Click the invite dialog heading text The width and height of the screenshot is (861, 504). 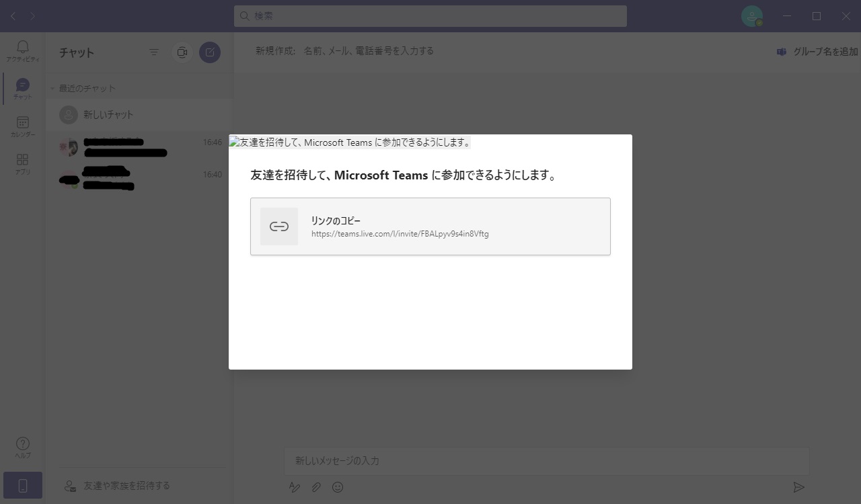[x=404, y=175]
